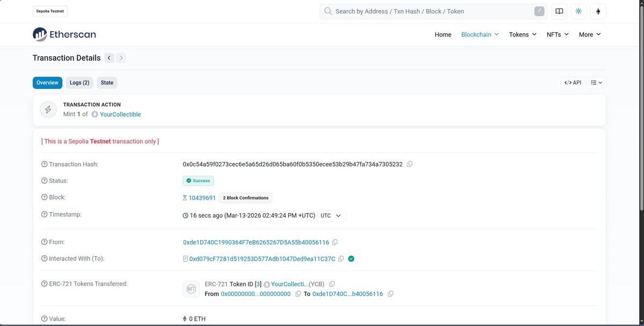The width and height of the screenshot is (644, 326).
Task: Click the 2 Block Confirmations badge
Action: (x=245, y=197)
